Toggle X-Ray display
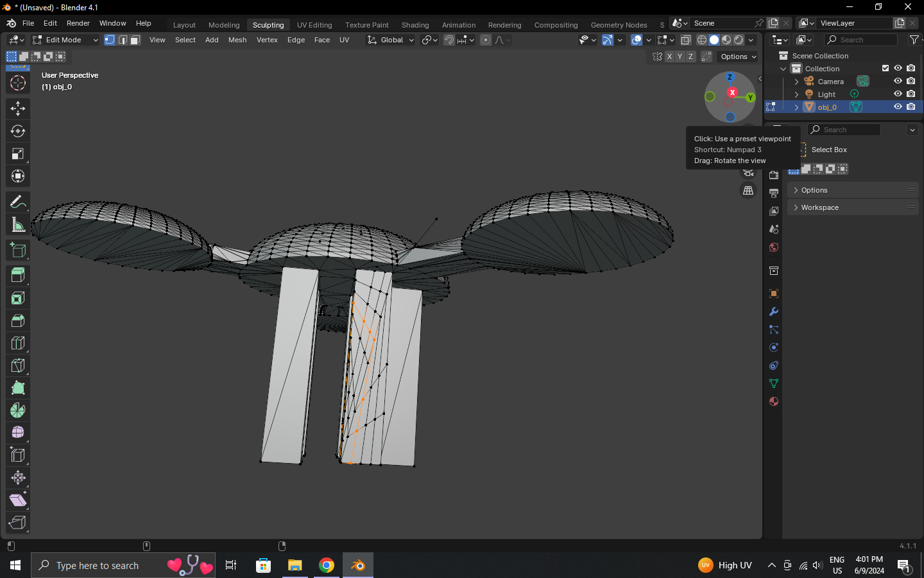The height and width of the screenshot is (578, 924). 686,40
